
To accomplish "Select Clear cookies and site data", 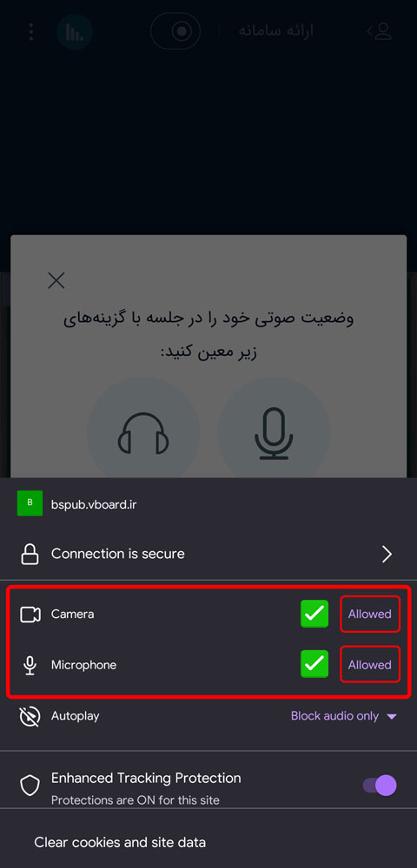I will [x=120, y=843].
